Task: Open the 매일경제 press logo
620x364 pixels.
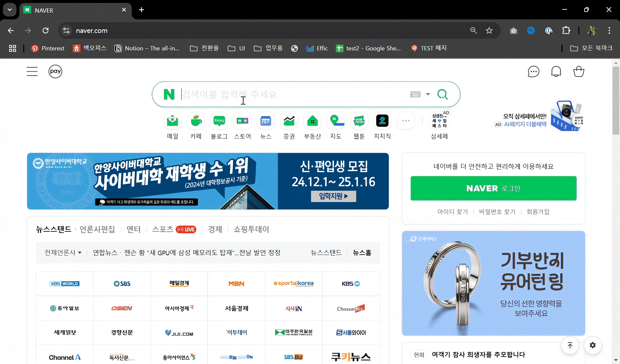Action: click(x=179, y=284)
